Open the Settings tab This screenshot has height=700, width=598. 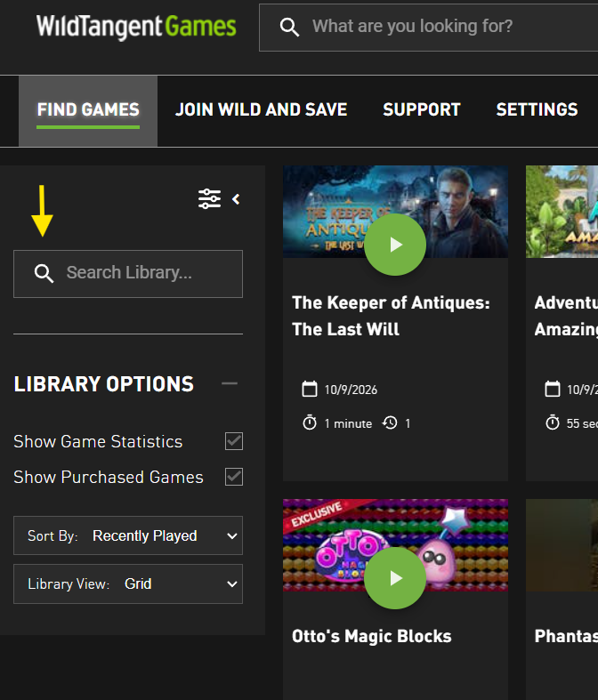[x=537, y=109]
